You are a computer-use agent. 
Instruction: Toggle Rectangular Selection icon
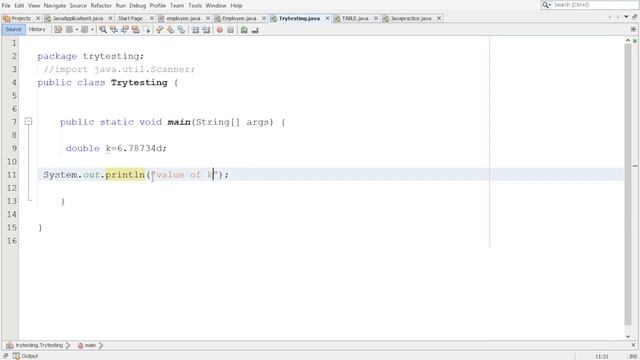[x=147, y=30]
